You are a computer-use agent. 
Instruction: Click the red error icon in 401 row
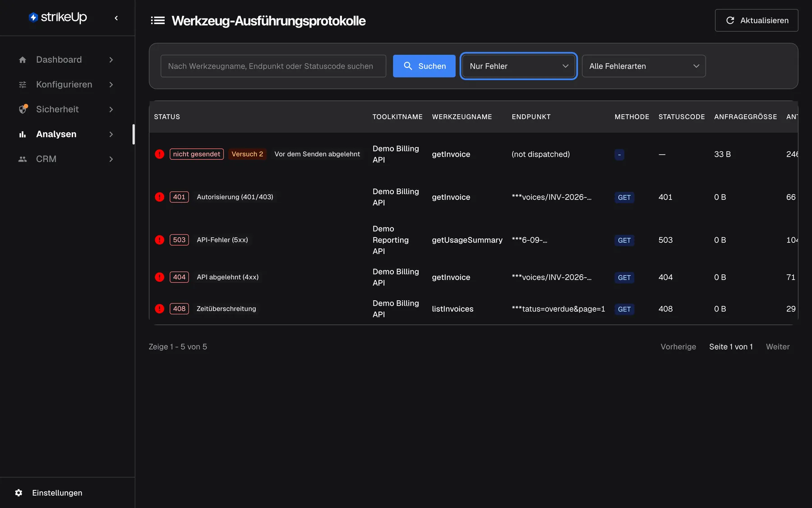159,197
